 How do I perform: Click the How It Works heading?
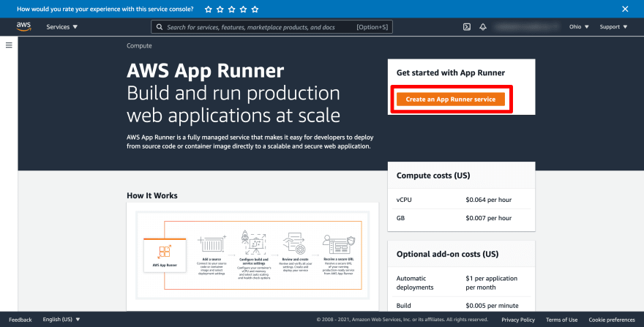(152, 195)
